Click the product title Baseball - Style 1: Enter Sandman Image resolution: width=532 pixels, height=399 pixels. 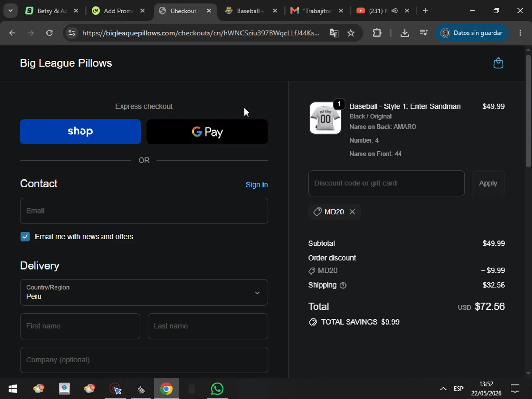click(x=405, y=106)
